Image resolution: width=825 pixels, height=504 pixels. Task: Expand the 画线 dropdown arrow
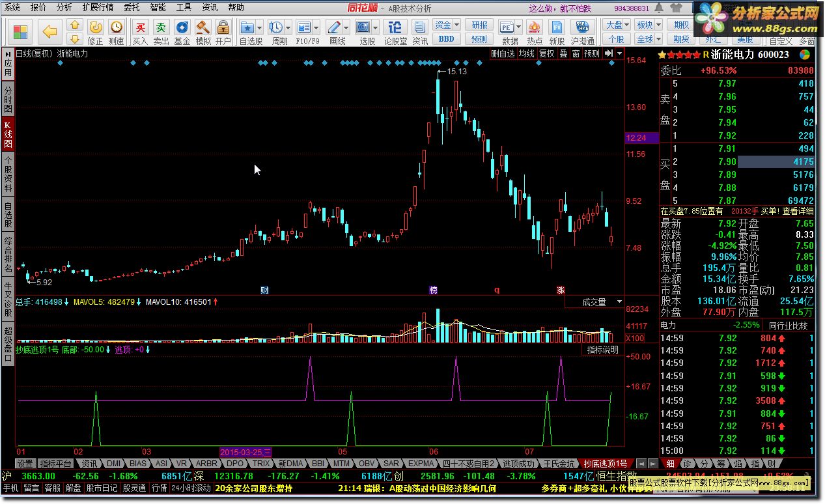click(346, 28)
